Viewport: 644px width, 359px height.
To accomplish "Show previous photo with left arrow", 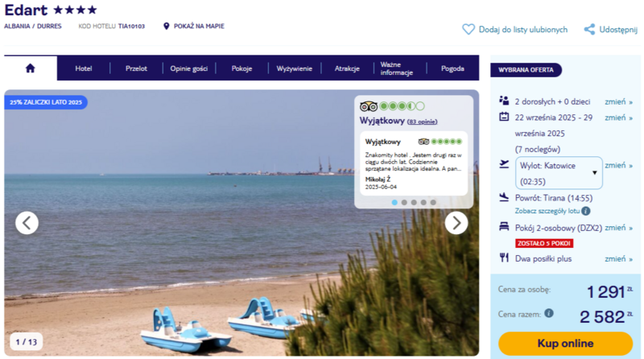I will [x=27, y=223].
